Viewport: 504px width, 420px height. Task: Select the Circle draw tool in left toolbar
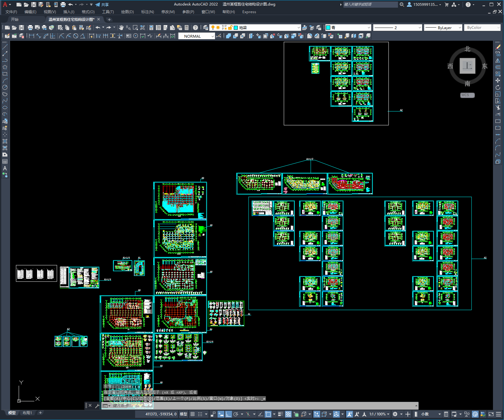(5, 87)
